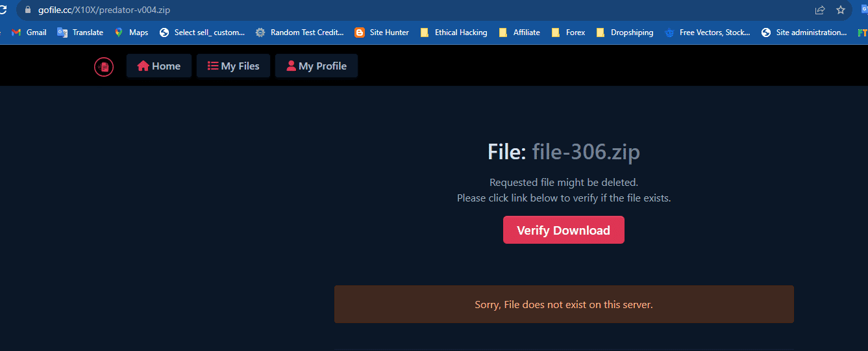The image size is (868, 351).
Task: Click the Verify Download button
Action: 564,230
